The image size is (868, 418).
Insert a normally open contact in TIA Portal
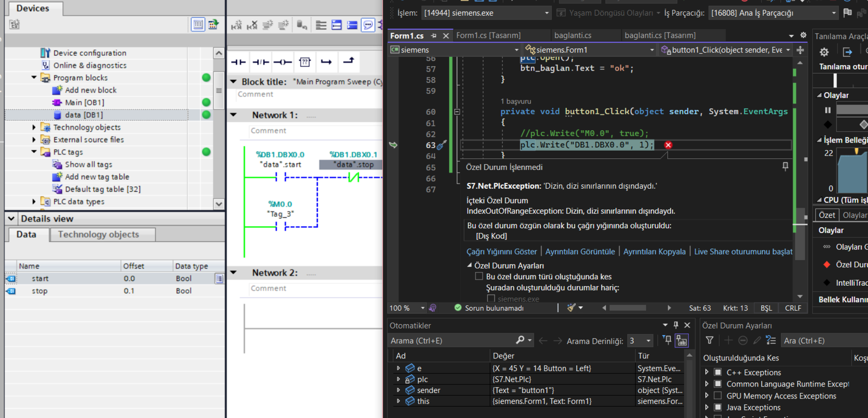pos(238,62)
